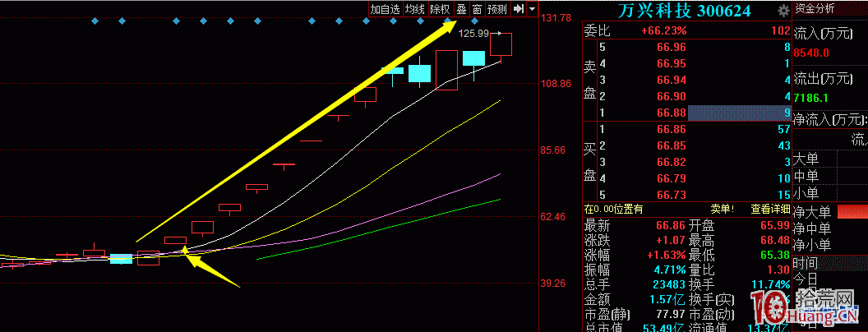Expand the chart toolbar dropdown arrow

pos(532,9)
